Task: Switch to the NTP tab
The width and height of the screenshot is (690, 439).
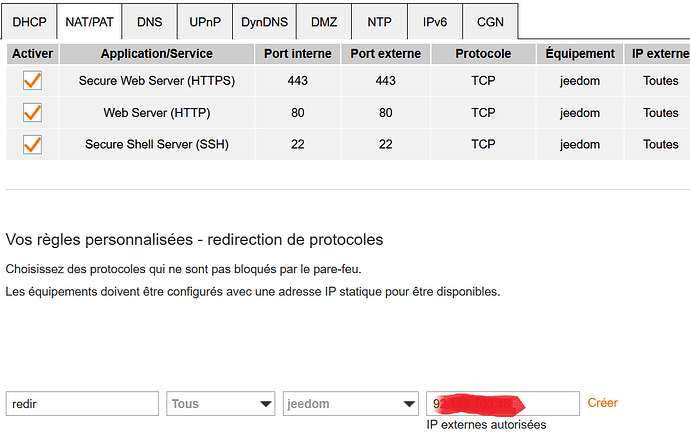Action: tap(379, 21)
